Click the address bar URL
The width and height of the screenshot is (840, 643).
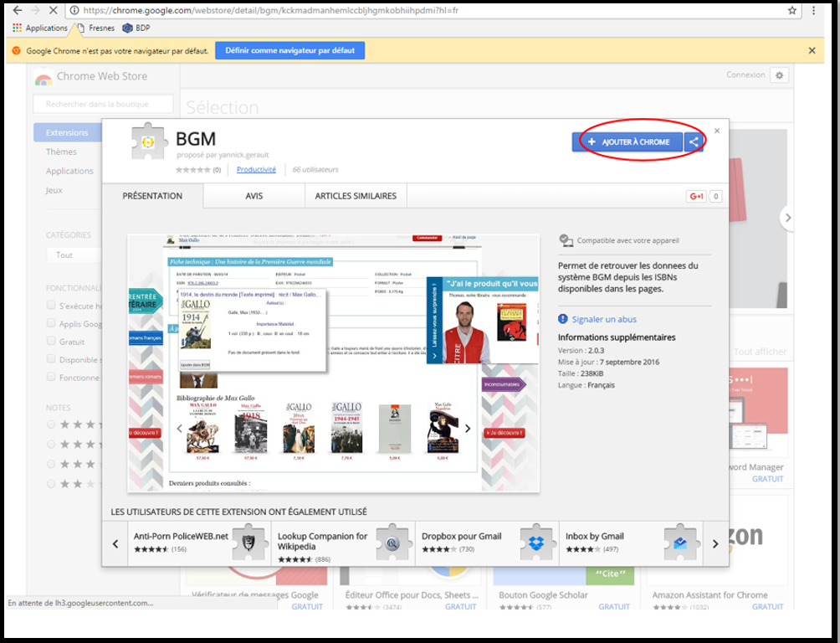click(270, 10)
